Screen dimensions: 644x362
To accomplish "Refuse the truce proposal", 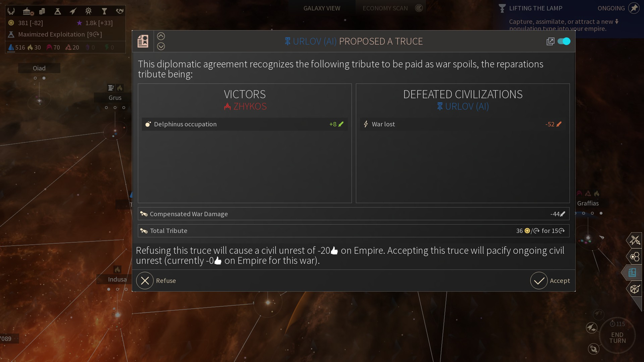I will coord(156,281).
